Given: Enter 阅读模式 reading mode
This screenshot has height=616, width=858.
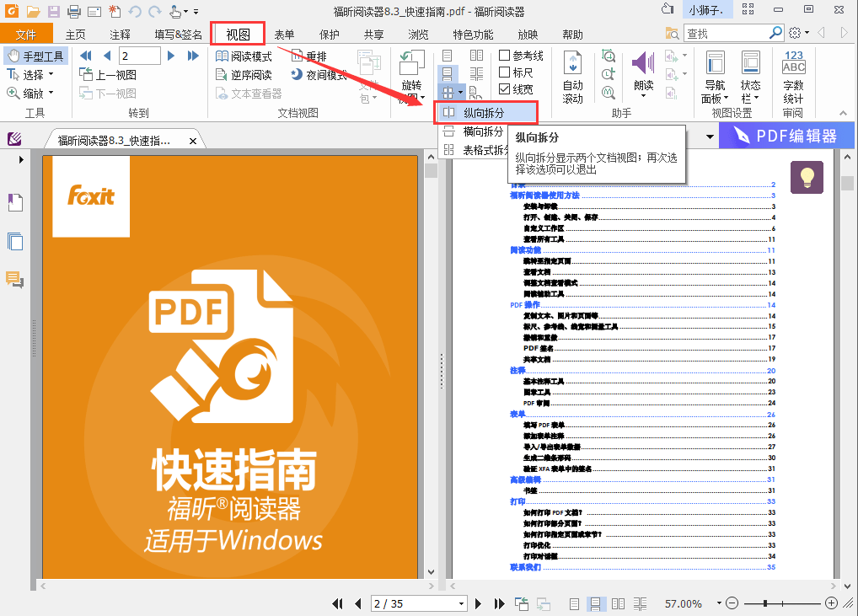Looking at the screenshot, I should [244, 56].
